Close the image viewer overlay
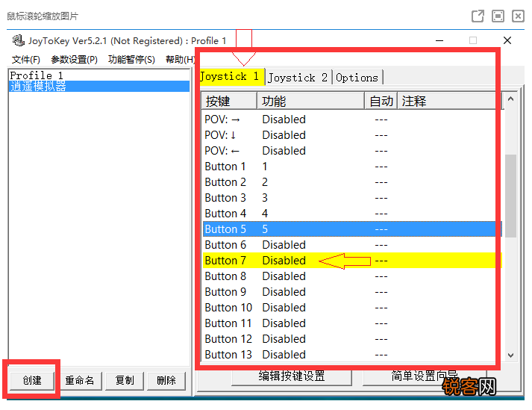The height and width of the screenshot is (410, 532). (518, 16)
